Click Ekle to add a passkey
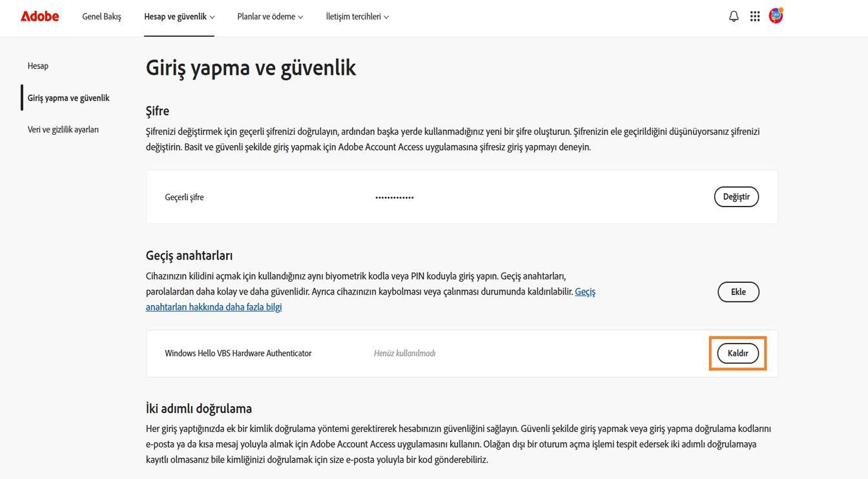Screen dimensions: 868x479 738,291
